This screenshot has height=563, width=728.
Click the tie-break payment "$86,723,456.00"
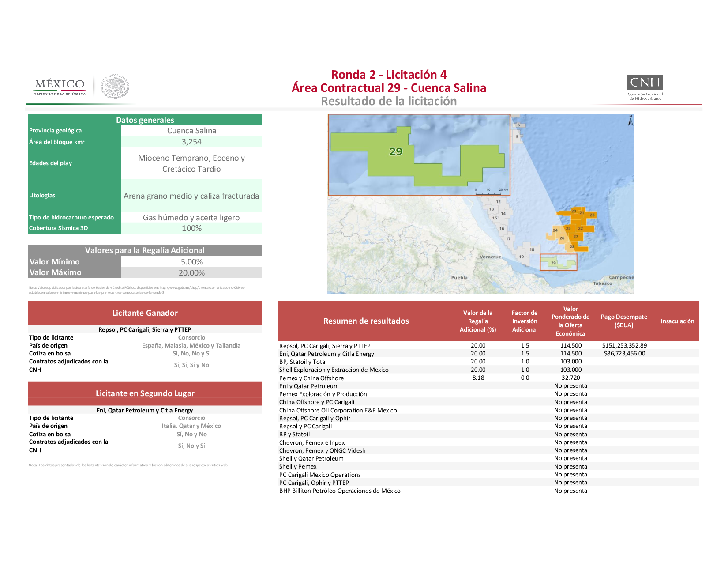pyautogui.click(x=624, y=353)
